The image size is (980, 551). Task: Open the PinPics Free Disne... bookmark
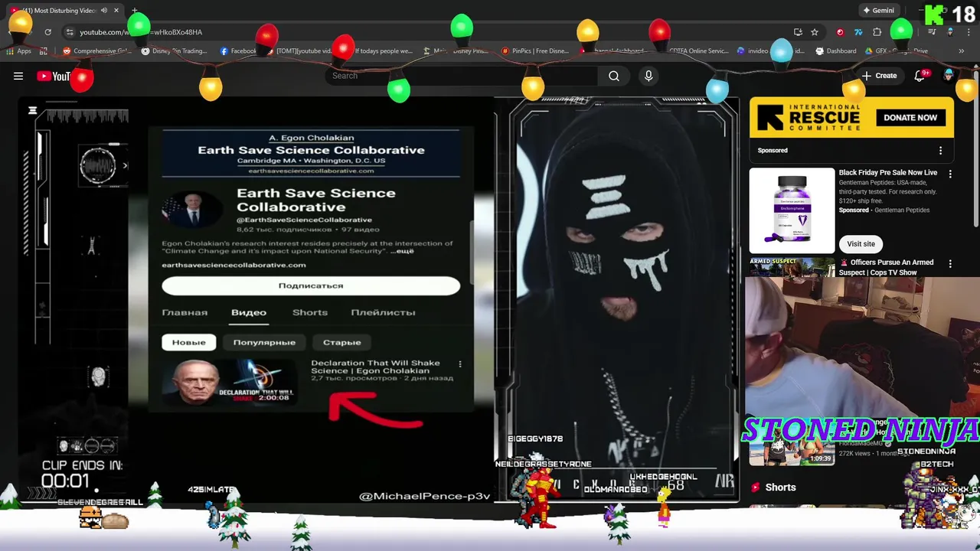(x=535, y=51)
